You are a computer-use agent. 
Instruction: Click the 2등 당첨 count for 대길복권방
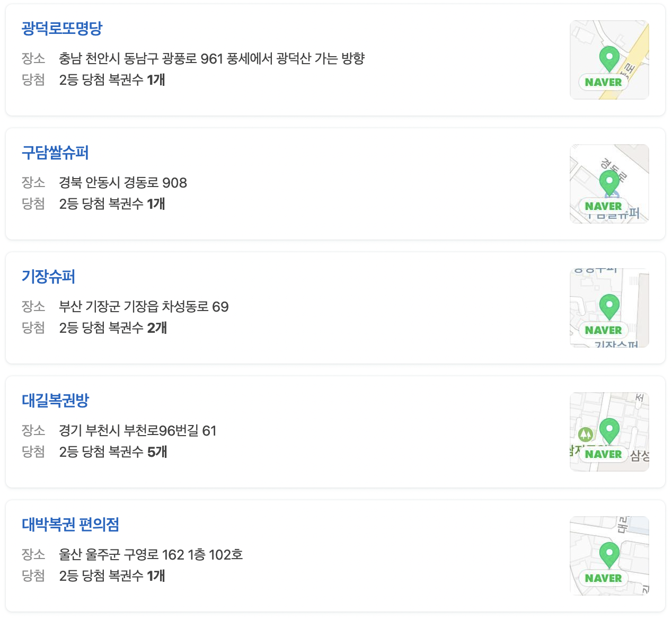[113, 453]
